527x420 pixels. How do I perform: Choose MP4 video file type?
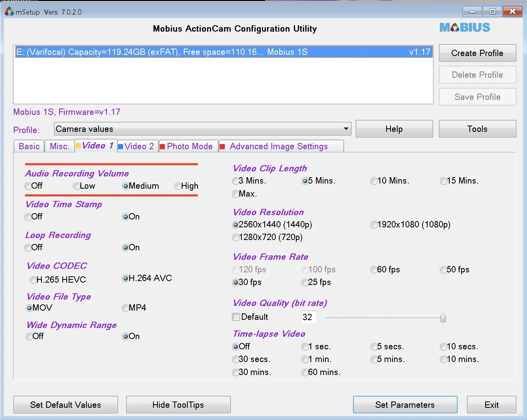[125, 308]
